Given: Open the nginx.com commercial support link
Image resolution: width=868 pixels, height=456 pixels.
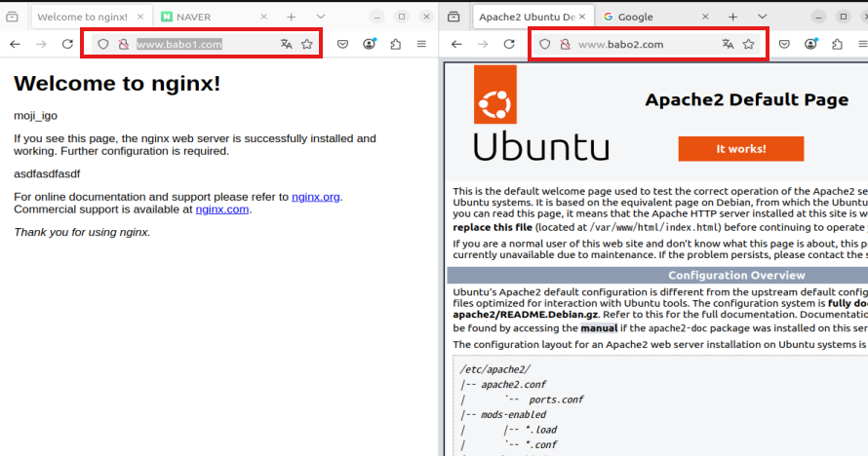Looking at the screenshot, I should pyautogui.click(x=222, y=209).
